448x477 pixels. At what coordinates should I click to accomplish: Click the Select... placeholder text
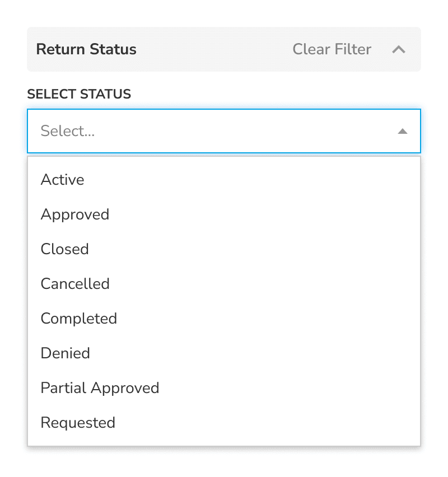68,131
